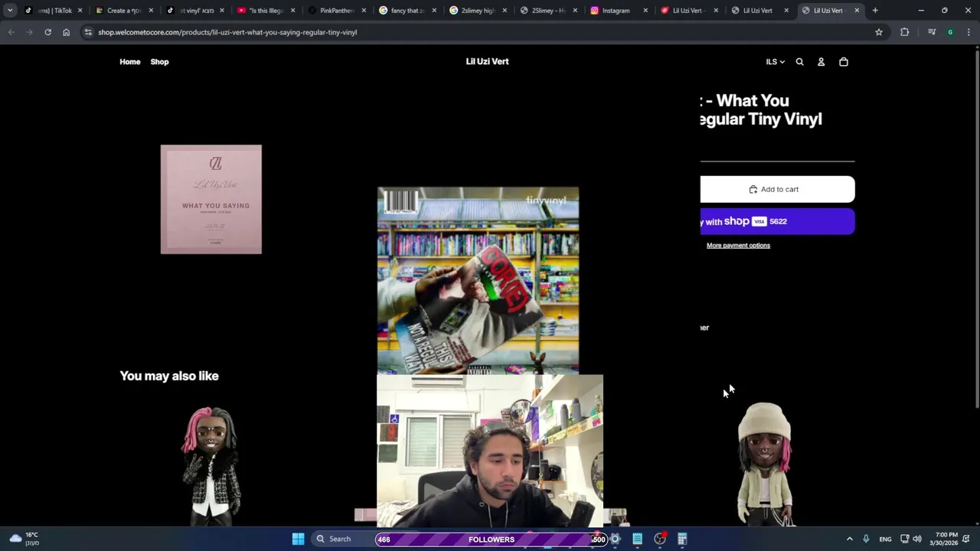Open the beanie figure product card
The image size is (980, 551).
pos(764,464)
